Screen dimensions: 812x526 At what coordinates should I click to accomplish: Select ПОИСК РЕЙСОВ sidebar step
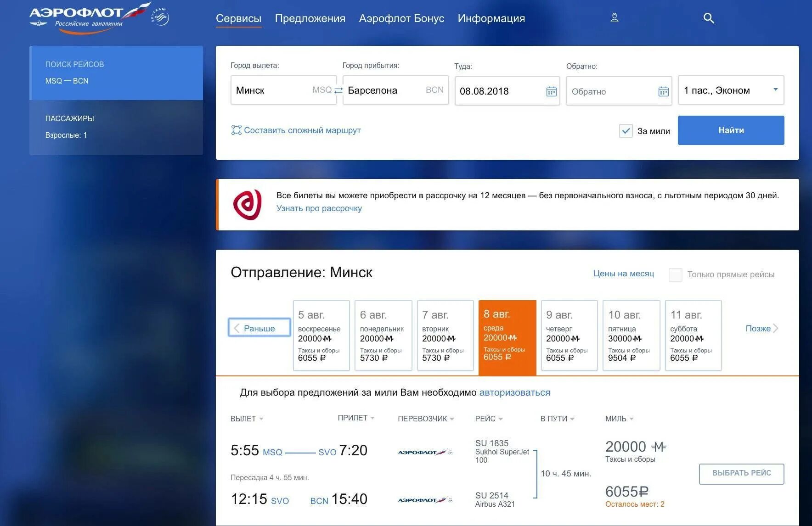click(x=116, y=73)
